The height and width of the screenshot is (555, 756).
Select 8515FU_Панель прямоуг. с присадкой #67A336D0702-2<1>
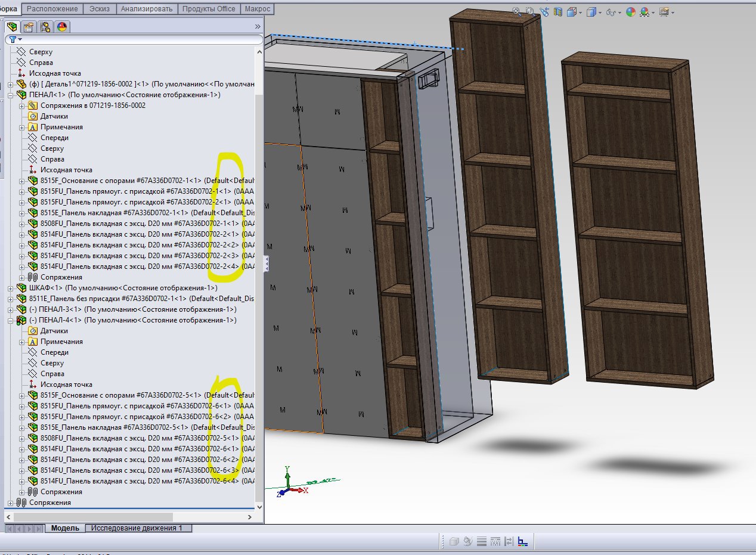(x=147, y=202)
